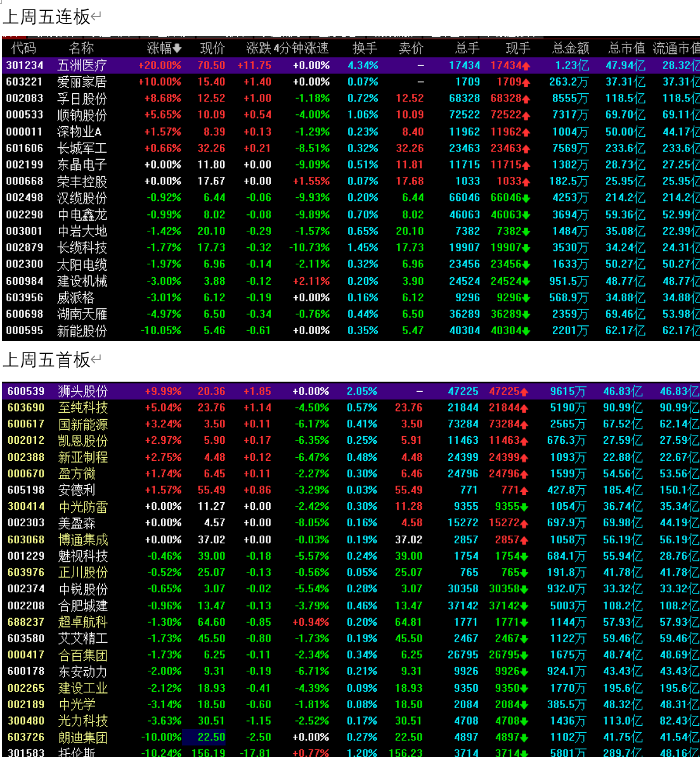Select stock 太阳电缆
The width and height of the screenshot is (700, 757).
click(x=82, y=264)
